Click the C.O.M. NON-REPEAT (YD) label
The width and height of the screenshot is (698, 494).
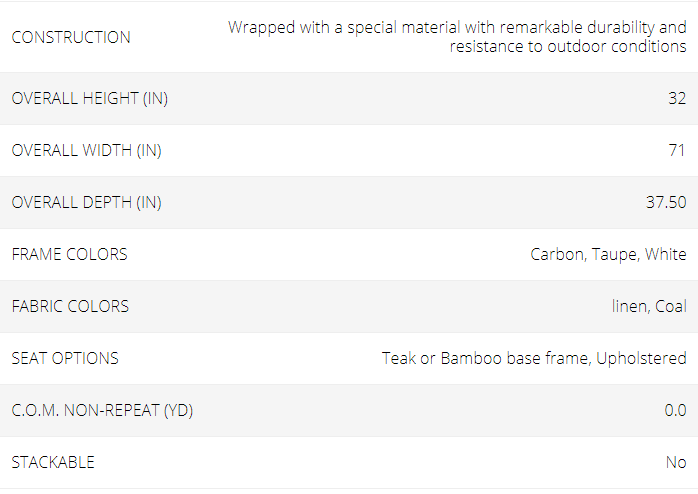[x=102, y=411]
